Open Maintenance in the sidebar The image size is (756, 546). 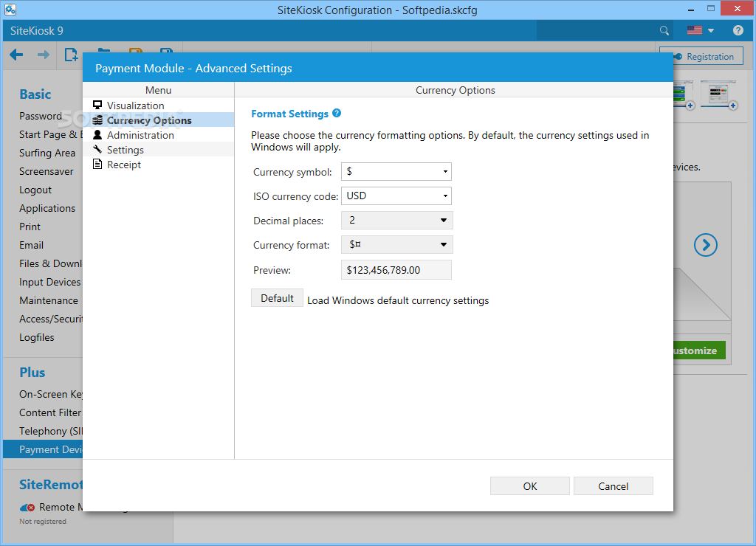click(49, 300)
